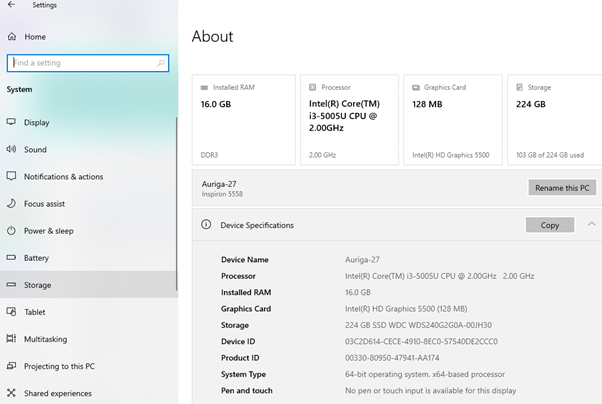The image size is (602, 404).
Task: Click 224 GB SSD WDC storage value
Action: click(418, 325)
